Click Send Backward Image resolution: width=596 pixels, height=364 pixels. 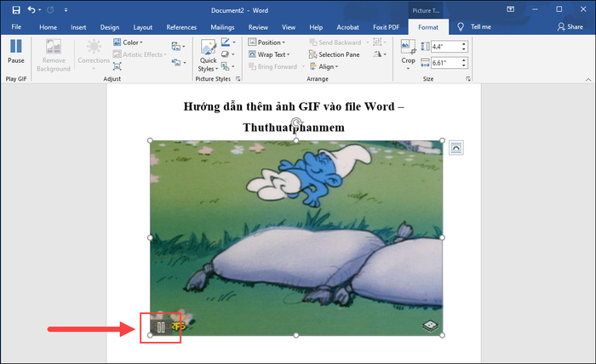click(335, 43)
